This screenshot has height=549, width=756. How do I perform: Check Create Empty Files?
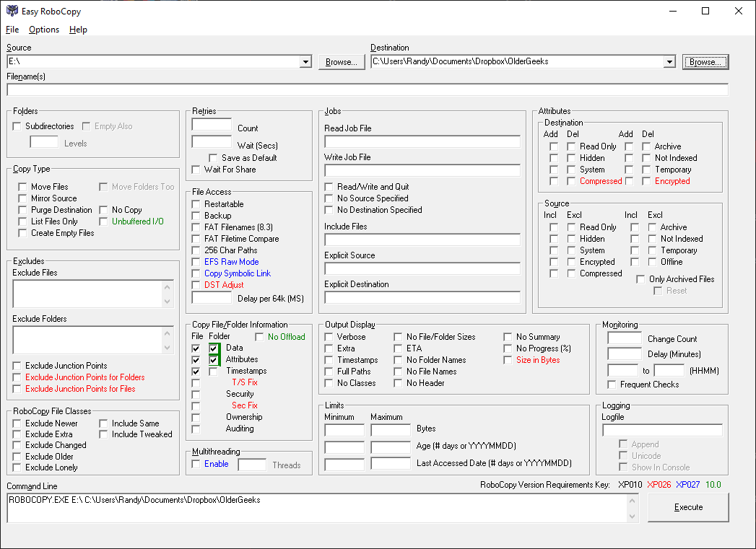[22, 233]
